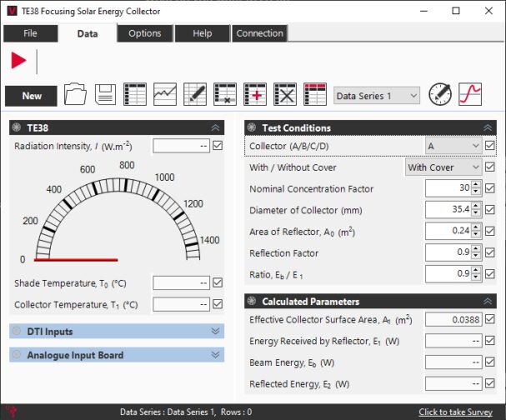The image size is (506, 420).
Task: Click the gauge dial icon in toolbar
Action: [x=440, y=95]
